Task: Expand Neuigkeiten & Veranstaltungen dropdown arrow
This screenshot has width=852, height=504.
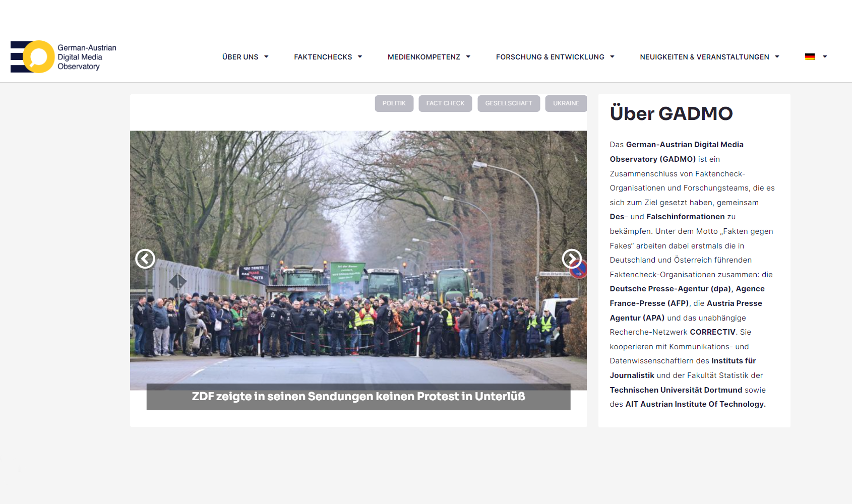Action: [777, 57]
